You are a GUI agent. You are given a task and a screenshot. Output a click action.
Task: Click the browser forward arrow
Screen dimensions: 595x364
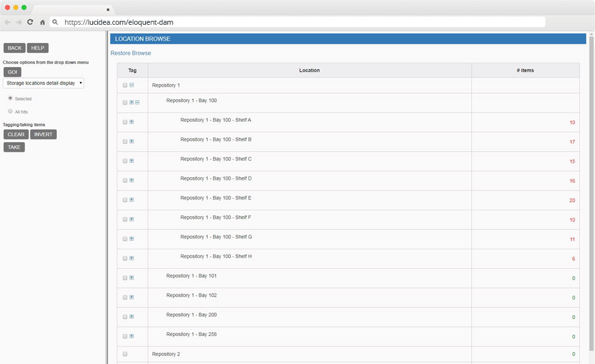coord(19,22)
